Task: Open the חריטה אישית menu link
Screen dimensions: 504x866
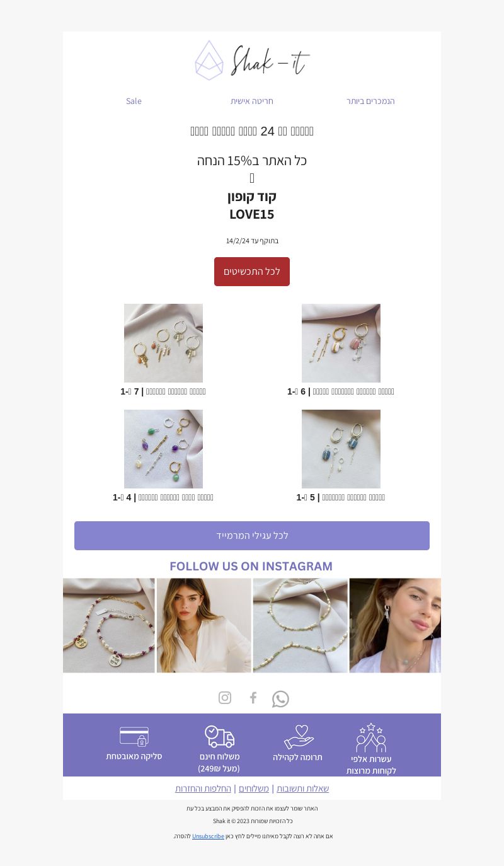Action: coord(252,101)
